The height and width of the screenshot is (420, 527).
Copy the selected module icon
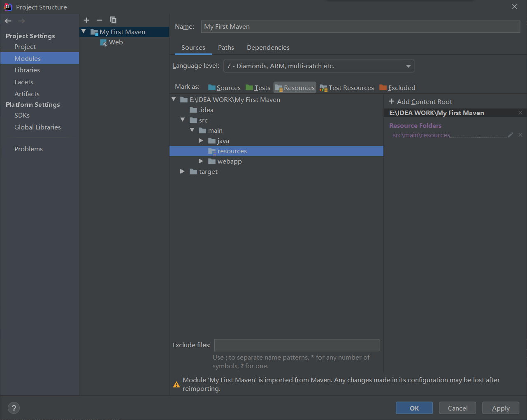click(x=113, y=20)
